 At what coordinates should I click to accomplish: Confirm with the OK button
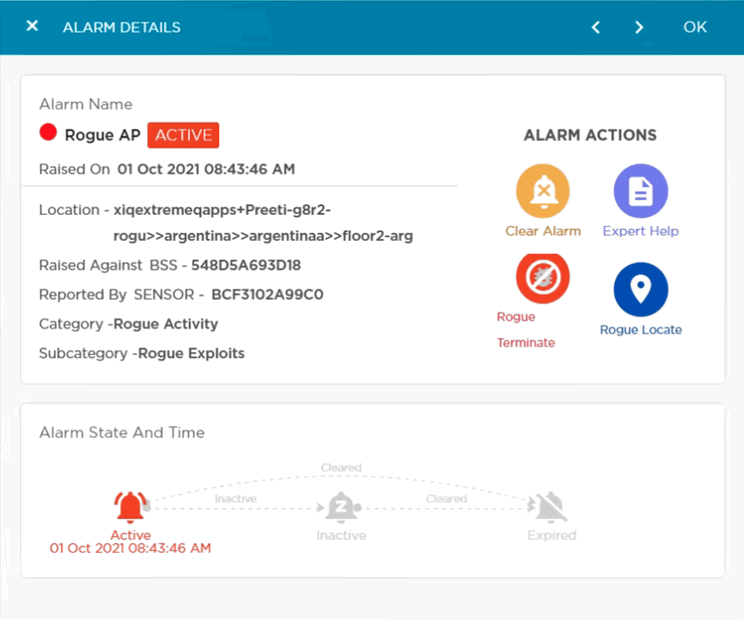point(695,27)
